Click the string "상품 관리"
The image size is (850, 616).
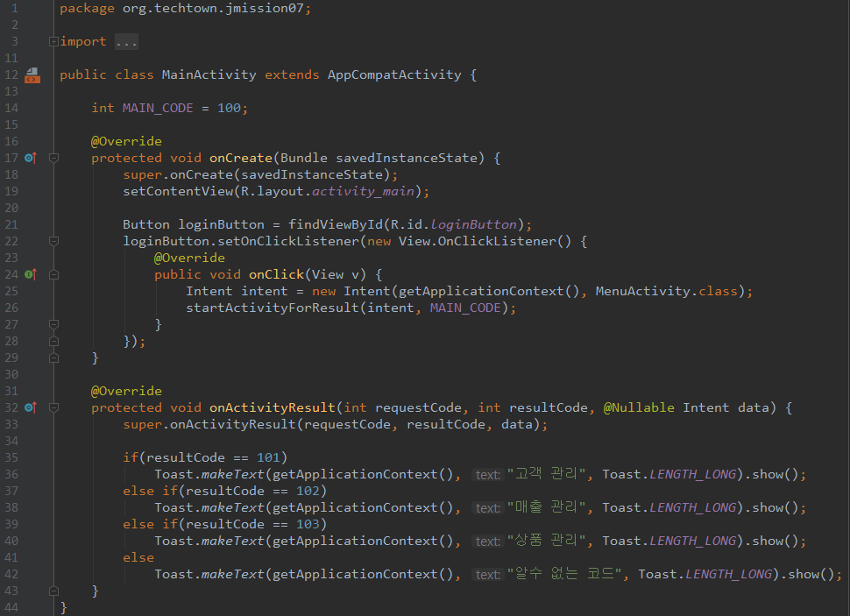546,541
